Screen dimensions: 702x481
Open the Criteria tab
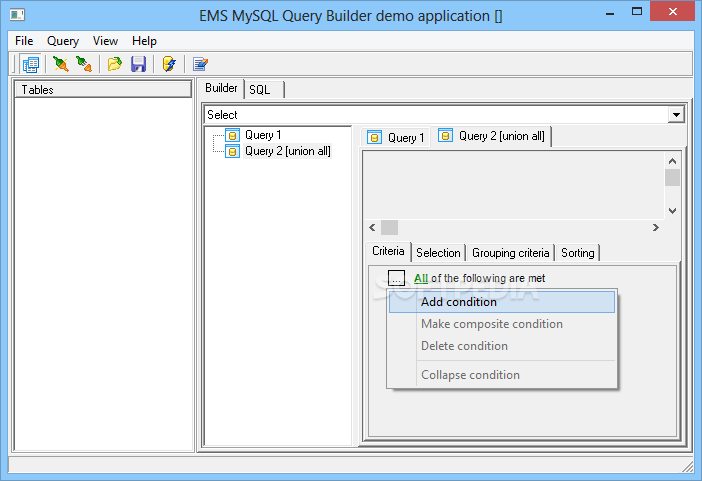pos(388,251)
